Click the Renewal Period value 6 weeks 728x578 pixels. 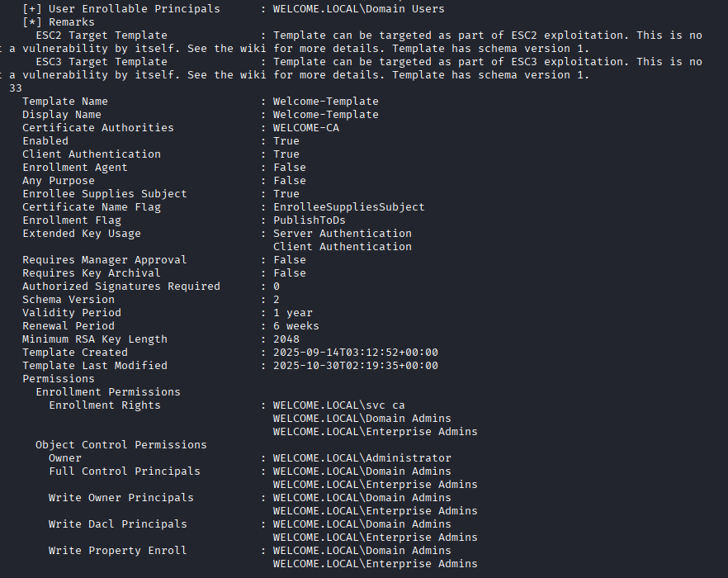click(x=295, y=326)
